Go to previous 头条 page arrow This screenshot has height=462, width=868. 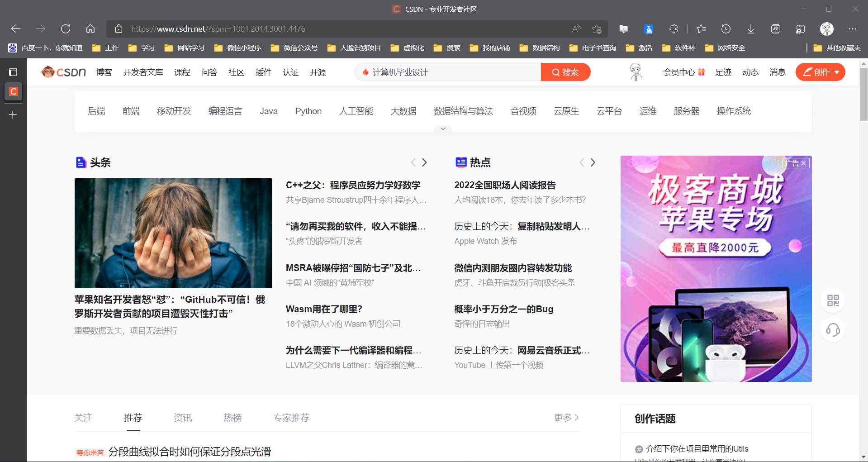[413, 162]
